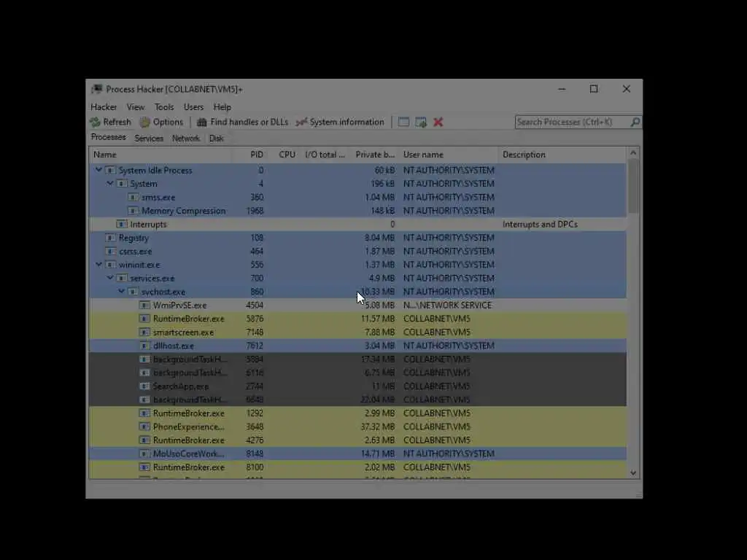Click the csrss.exe process icon
Image resolution: width=747 pixels, height=560 pixels.
[110, 251]
